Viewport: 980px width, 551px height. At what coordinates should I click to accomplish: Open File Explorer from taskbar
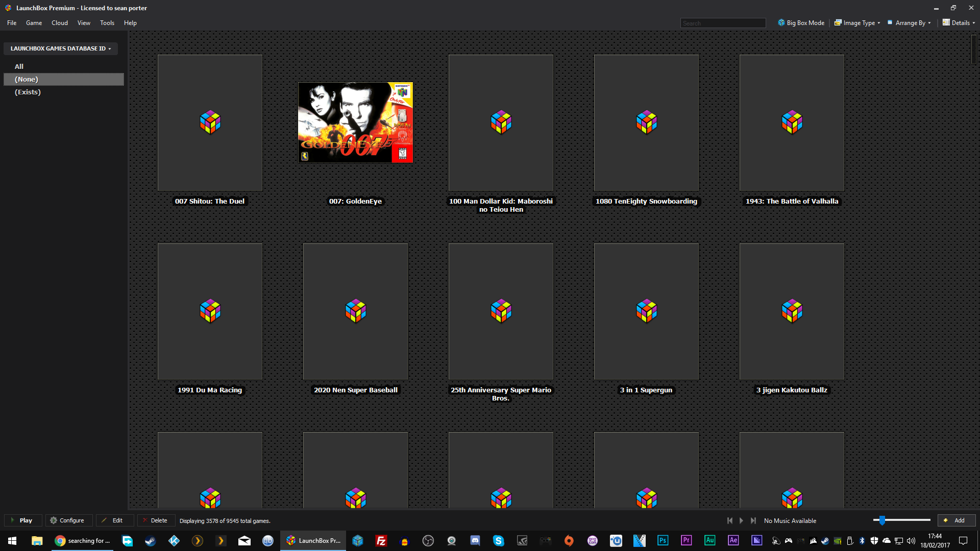click(x=37, y=541)
